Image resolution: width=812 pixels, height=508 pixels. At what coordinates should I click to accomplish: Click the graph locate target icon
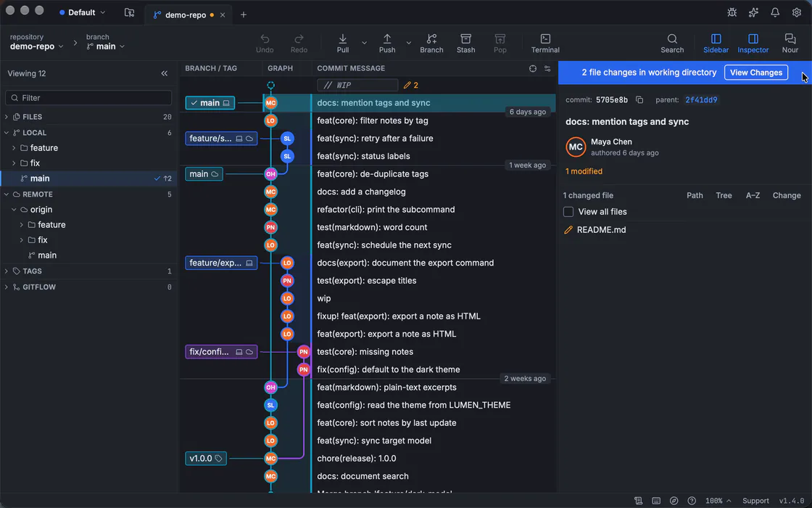click(x=532, y=68)
